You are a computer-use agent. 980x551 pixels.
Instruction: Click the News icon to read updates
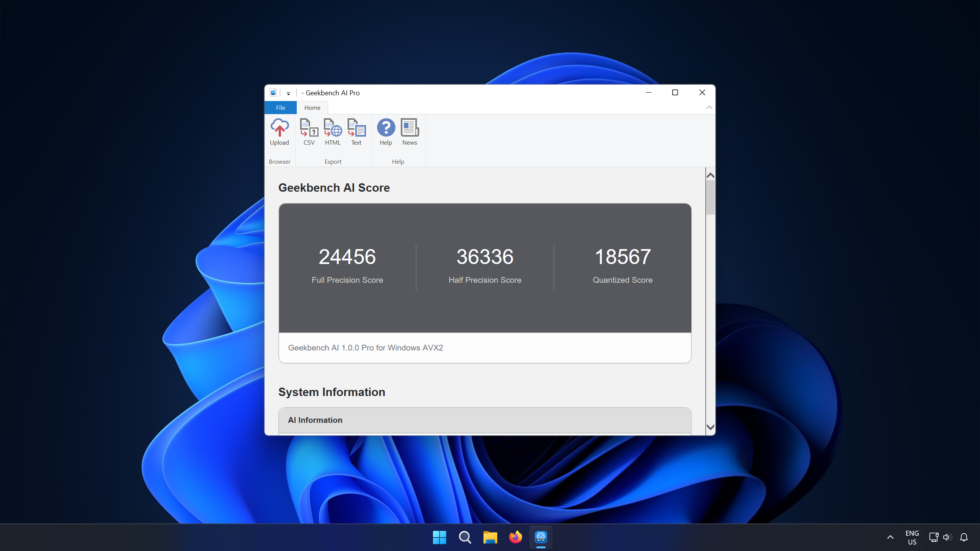click(409, 131)
